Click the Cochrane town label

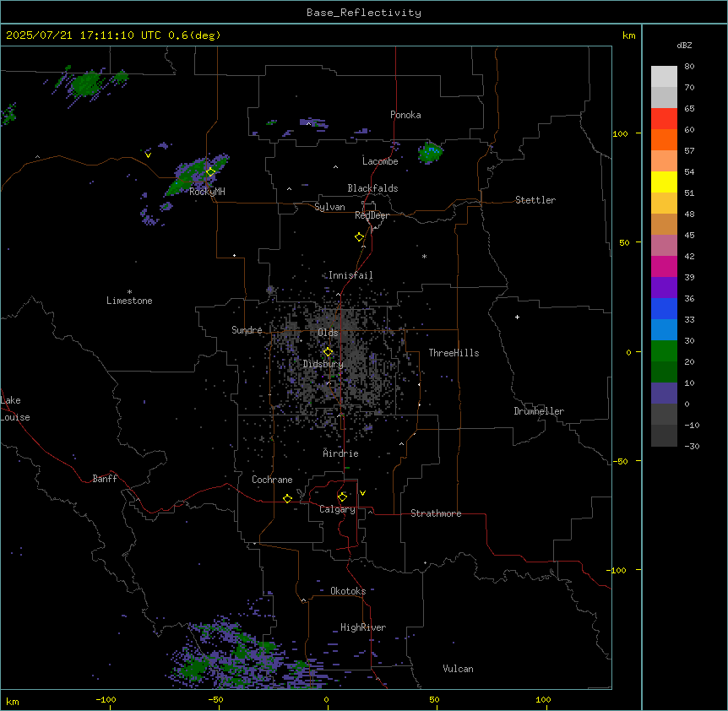coord(272,480)
